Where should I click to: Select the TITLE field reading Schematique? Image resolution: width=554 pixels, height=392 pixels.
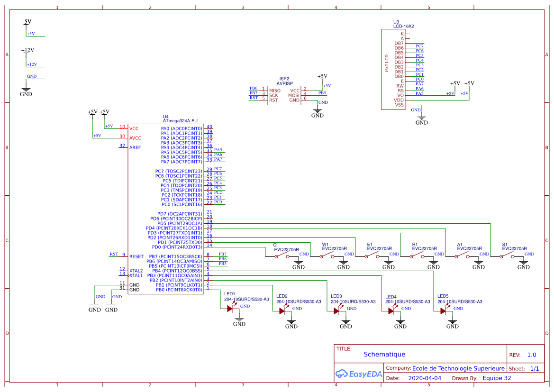385,354
